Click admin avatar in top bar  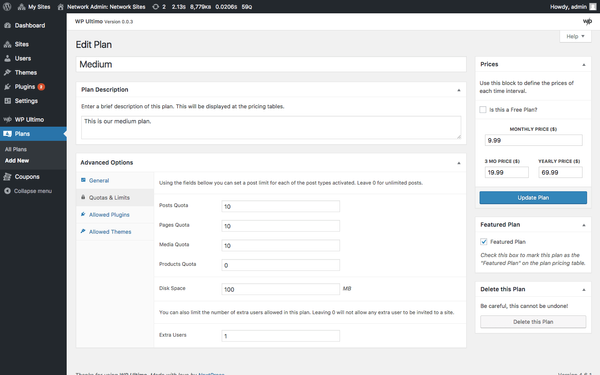[x=593, y=7]
